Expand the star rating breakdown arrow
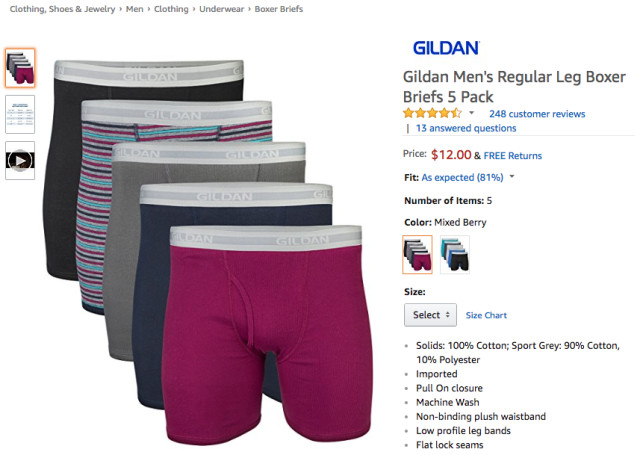640x455 pixels. point(471,113)
